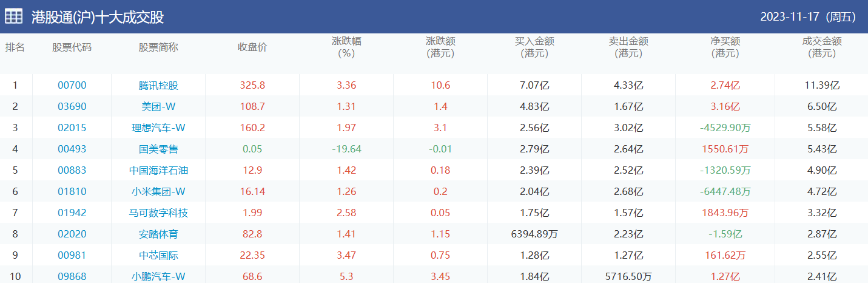Open 马可数字科技 stock page
Image resolution: width=868 pixels, height=283 pixels.
158,213
